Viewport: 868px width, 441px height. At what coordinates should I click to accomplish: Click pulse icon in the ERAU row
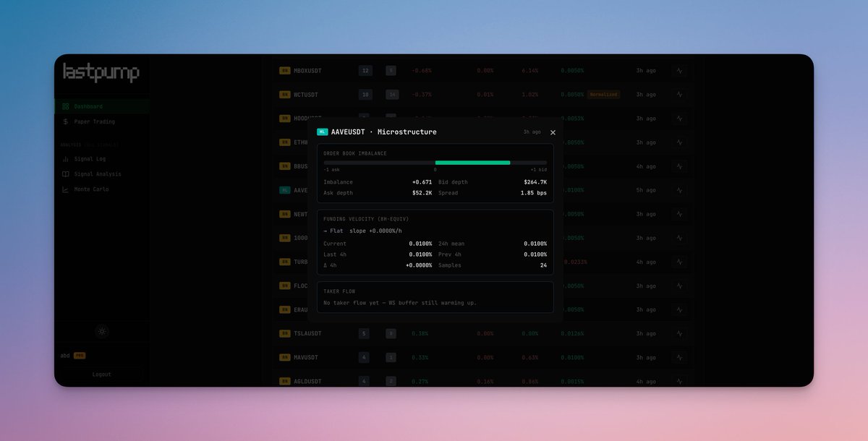tap(679, 309)
